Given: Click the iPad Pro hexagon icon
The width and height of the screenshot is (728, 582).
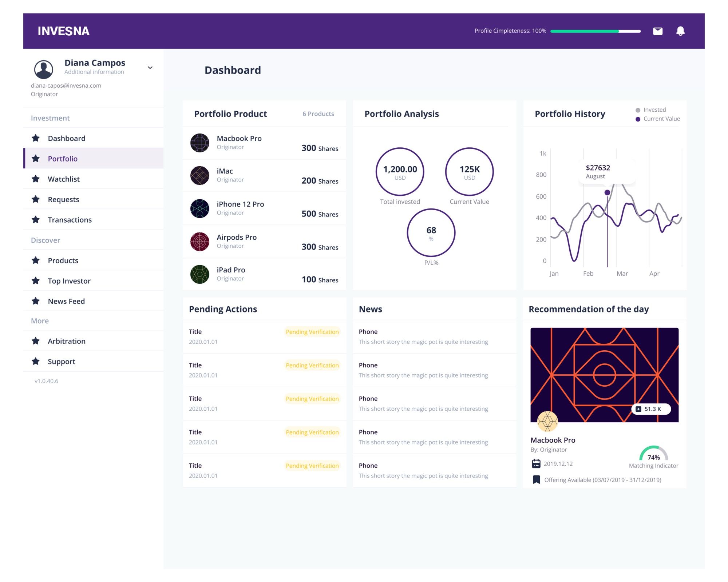Looking at the screenshot, I should point(200,274).
